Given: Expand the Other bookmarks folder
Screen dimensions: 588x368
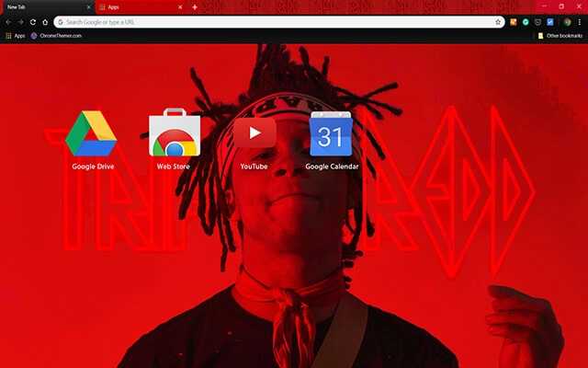Looking at the screenshot, I should pos(560,36).
